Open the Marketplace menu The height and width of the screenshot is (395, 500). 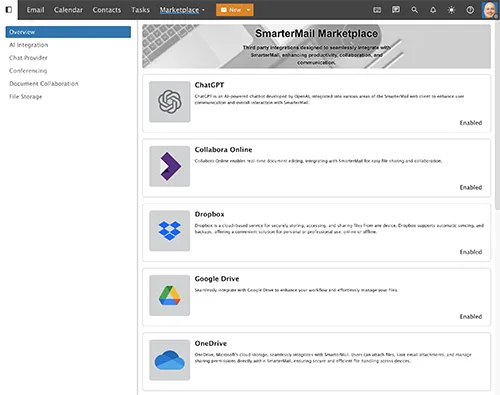pos(179,10)
